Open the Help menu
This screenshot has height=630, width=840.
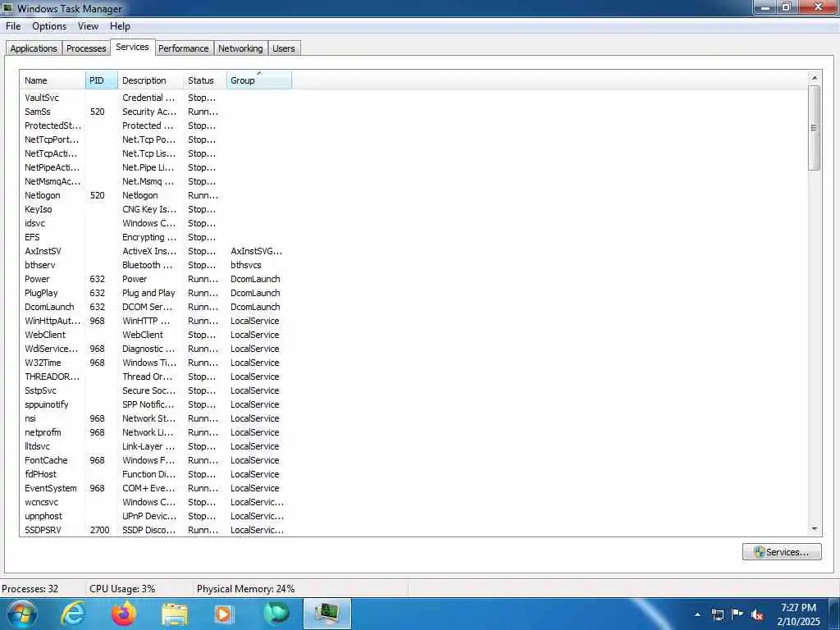120,26
